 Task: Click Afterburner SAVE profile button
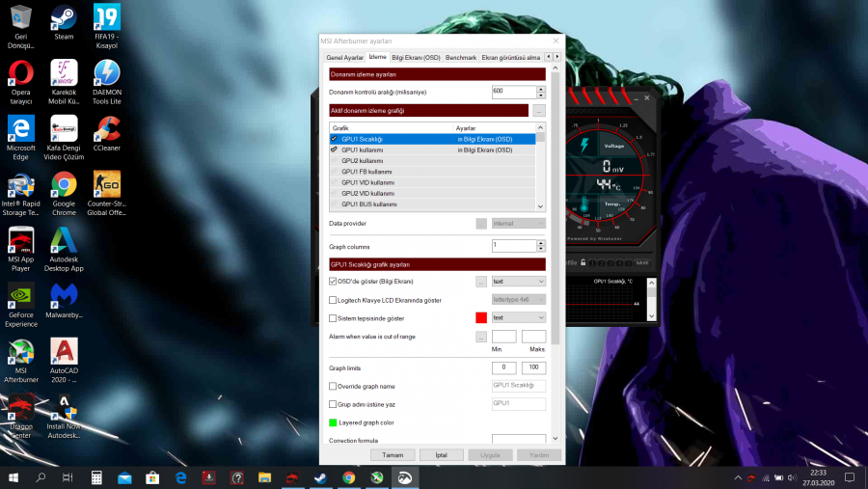click(641, 262)
